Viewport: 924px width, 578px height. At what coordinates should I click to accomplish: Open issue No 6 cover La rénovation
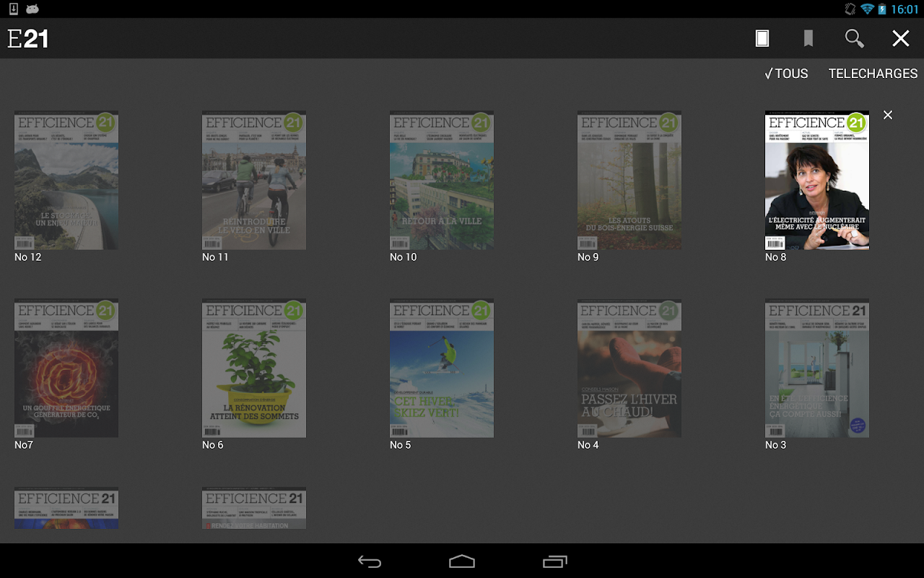coord(254,368)
